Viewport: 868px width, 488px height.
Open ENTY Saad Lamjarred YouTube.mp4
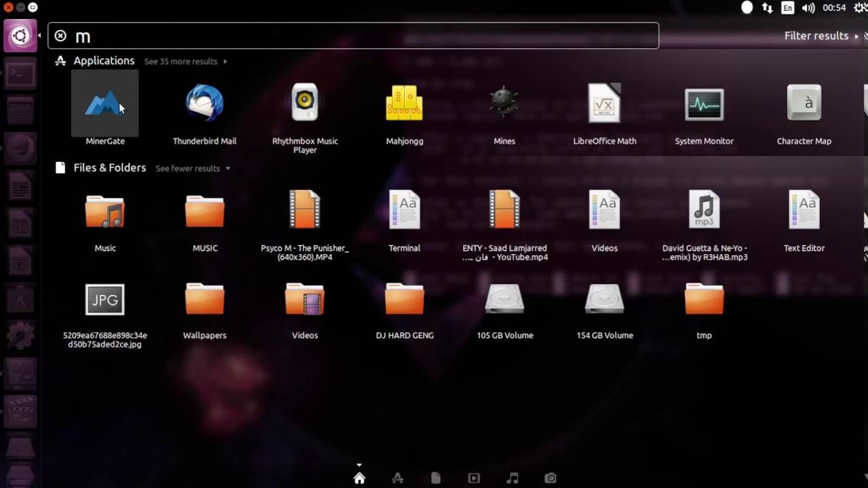[x=505, y=211]
